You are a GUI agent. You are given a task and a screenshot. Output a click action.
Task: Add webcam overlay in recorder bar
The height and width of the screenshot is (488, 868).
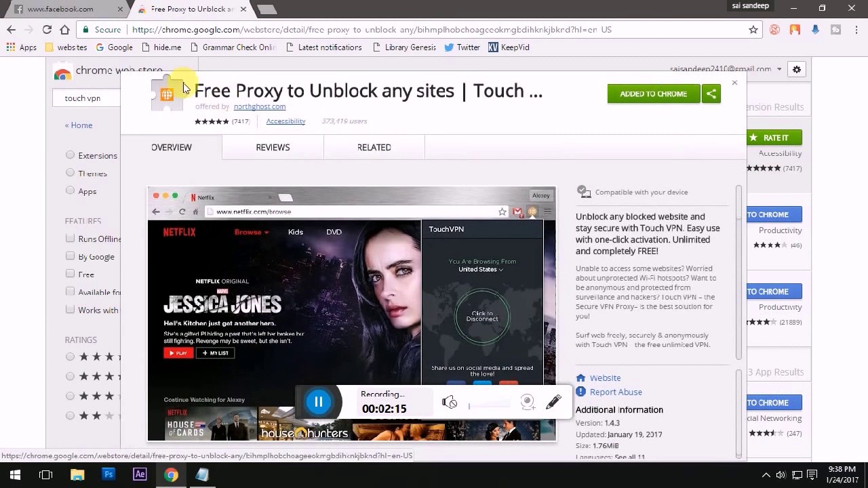point(528,402)
